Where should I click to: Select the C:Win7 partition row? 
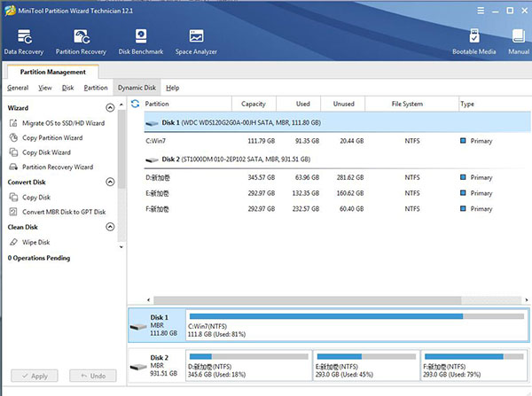click(337, 141)
